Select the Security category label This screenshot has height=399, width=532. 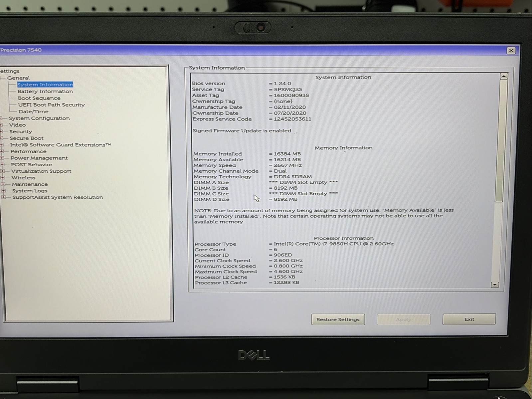click(21, 131)
